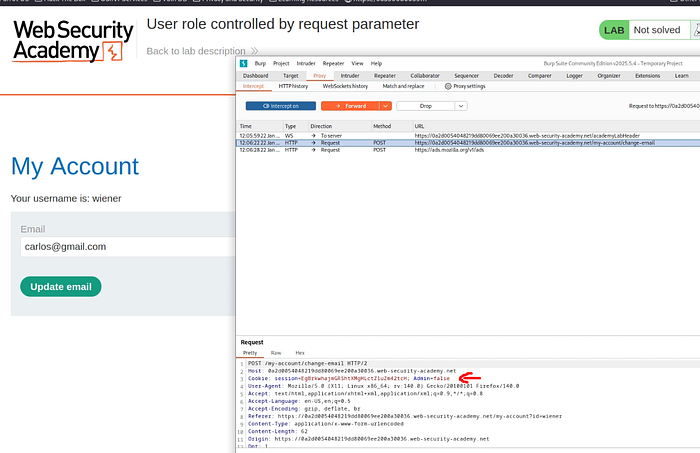
Task: Select the Proxy tab
Action: pyautogui.click(x=320, y=76)
